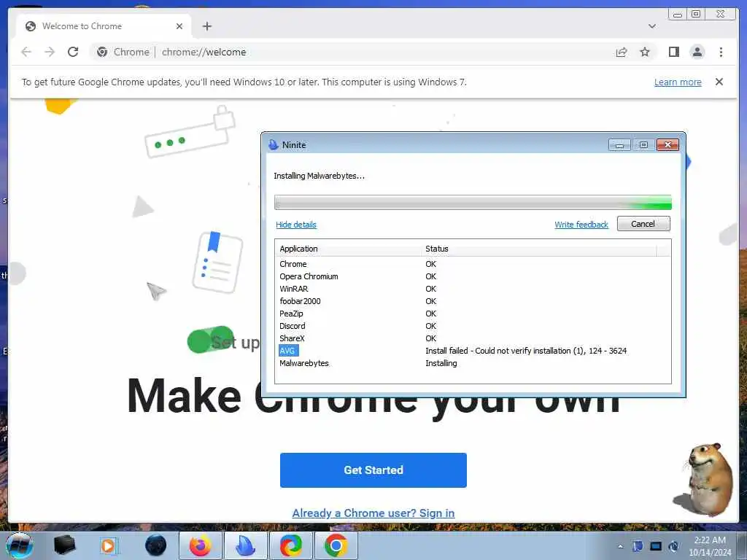Image resolution: width=747 pixels, height=560 pixels.
Task: Launch the media player taskbar icon
Action: pos(108,545)
